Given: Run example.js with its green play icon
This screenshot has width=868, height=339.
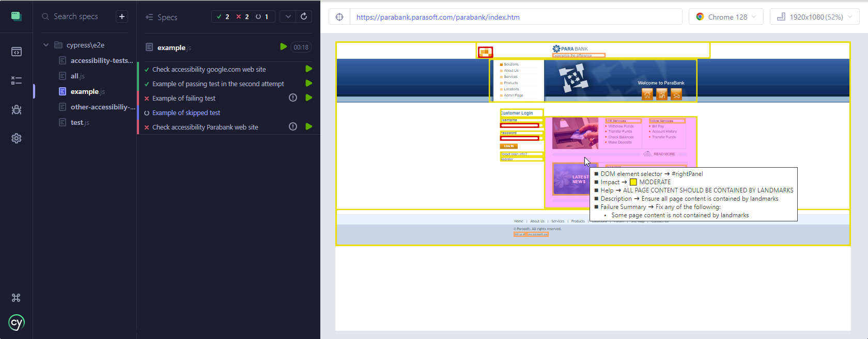Looking at the screenshot, I should click(x=283, y=47).
